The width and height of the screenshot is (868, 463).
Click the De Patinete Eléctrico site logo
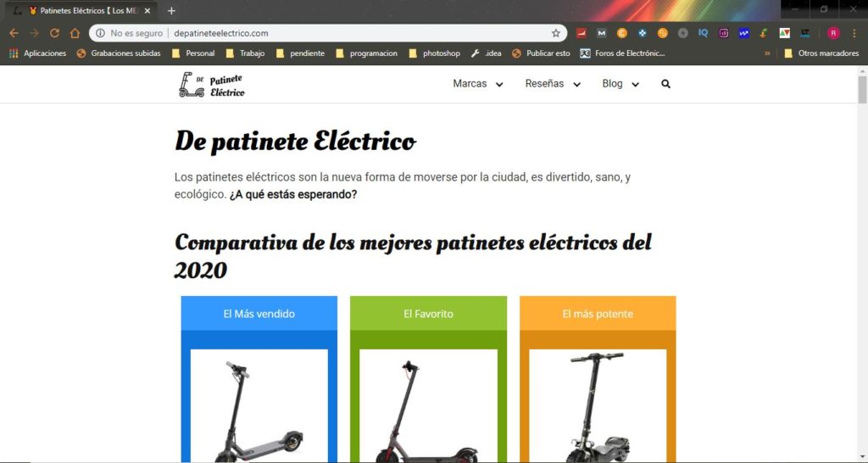211,84
